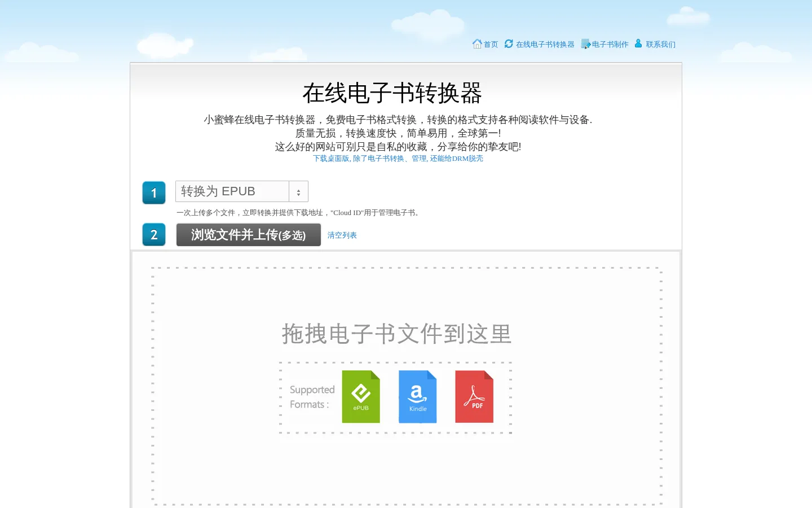
Task: Click the 在线电子书转换器 page heading
Action: click(x=392, y=93)
